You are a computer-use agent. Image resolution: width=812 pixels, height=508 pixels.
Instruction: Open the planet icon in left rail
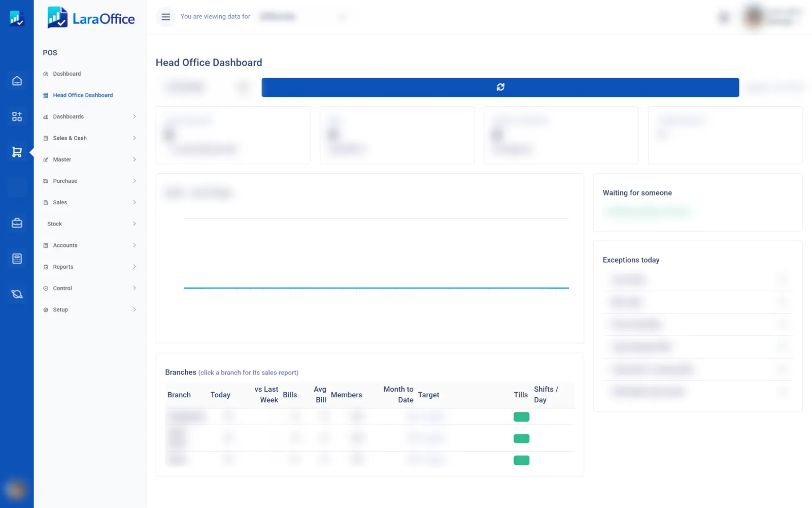click(17, 294)
